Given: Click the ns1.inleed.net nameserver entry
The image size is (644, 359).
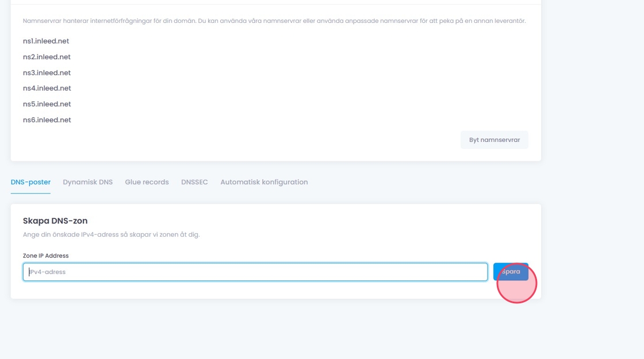Looking at the screenshot, I should pos(46,41).
